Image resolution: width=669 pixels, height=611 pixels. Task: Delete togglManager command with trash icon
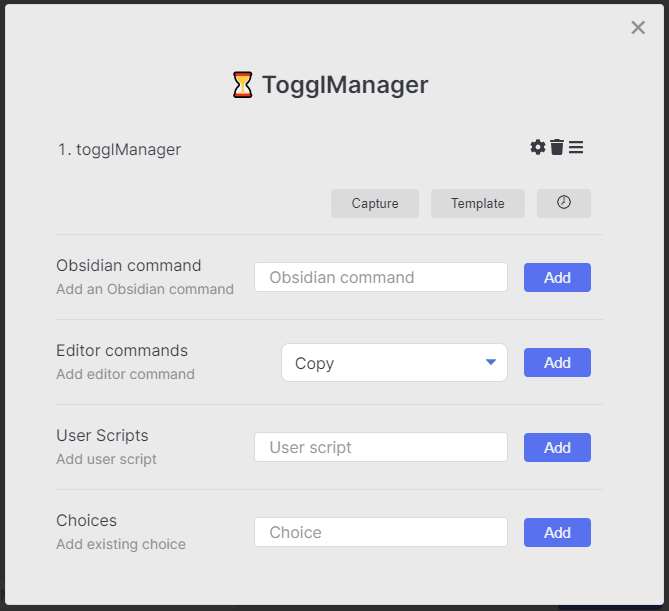point(557,148)
